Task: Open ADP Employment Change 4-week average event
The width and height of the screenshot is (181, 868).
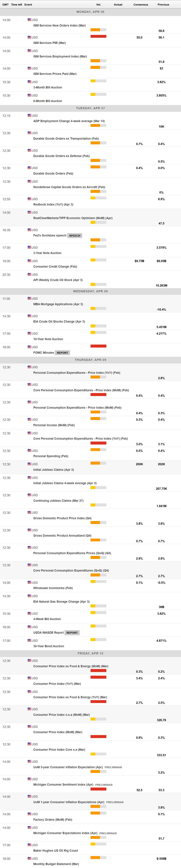Action: (69, 121)
